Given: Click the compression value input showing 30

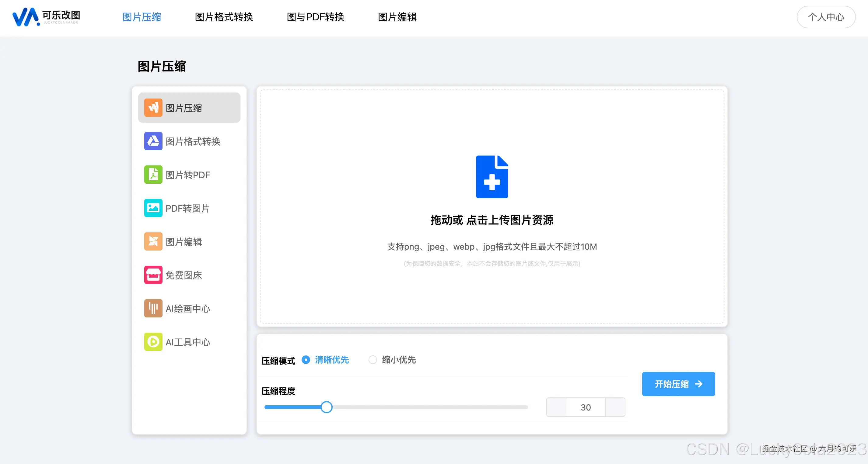Looking at the screenshot, I should [x=586, y=407].
